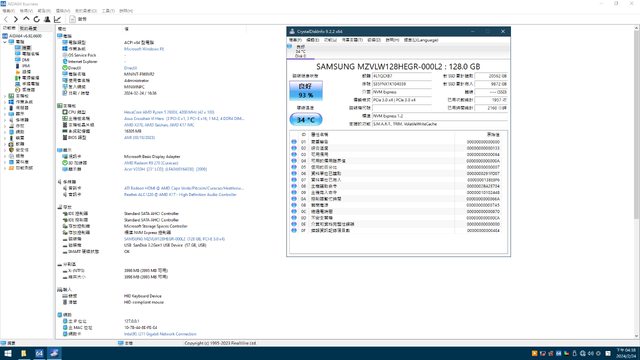
Task: Click the sensor gauge icon in the tree
Action: [x=18, y=90]
